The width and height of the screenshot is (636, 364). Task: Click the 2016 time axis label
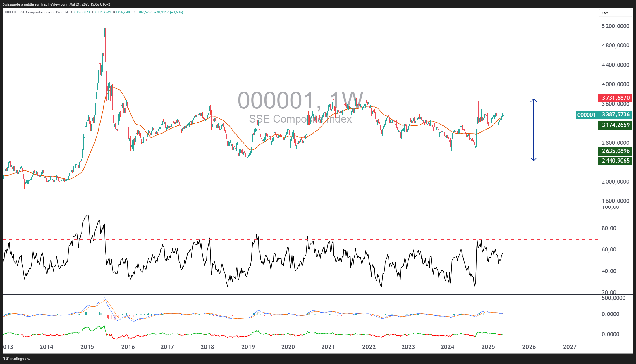pos(128,347)
